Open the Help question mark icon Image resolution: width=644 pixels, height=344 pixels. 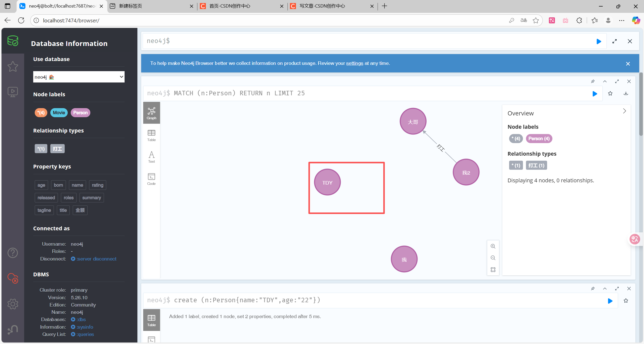(13, 253)
